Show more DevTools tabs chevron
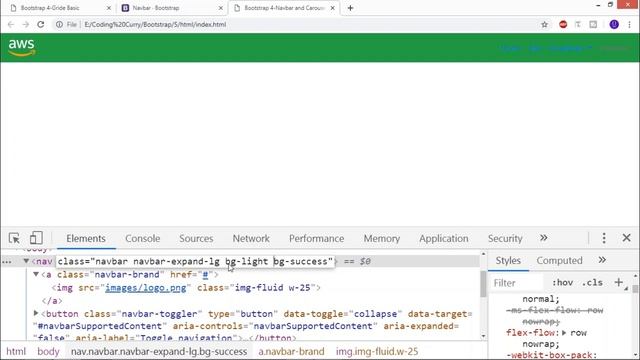The image size is (640, 360). click(x=544, y=238)
